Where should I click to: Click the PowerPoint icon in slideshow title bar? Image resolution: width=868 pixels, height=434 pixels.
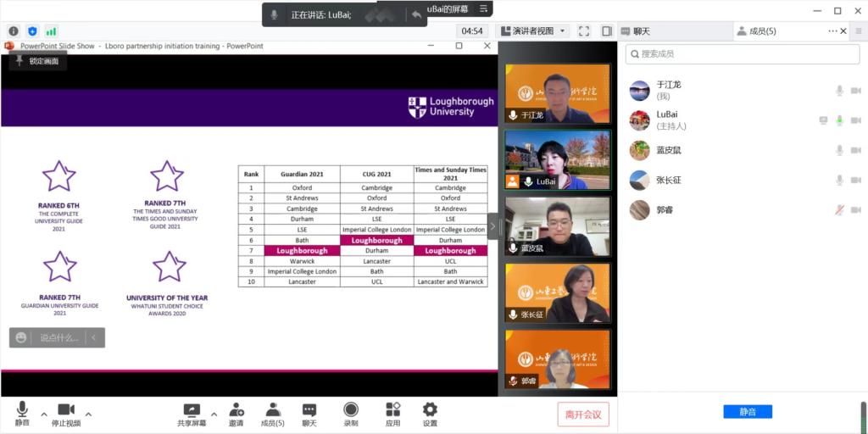8,46
